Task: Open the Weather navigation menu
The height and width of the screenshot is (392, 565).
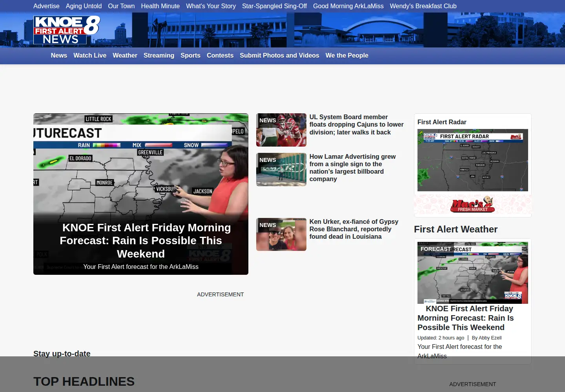Action: pyautogui.click(x=125, y=56)
